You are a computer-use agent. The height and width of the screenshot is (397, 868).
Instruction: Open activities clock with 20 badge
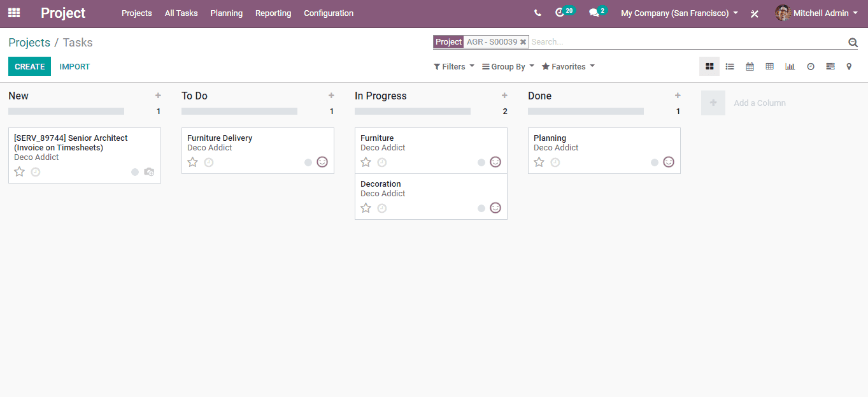point(564,12)
